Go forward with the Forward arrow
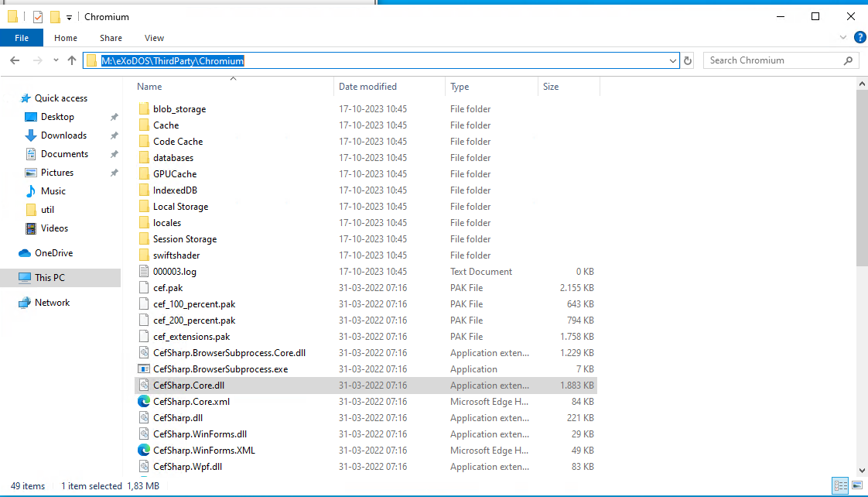Screen dimensions: 868x497 [38, 60]
